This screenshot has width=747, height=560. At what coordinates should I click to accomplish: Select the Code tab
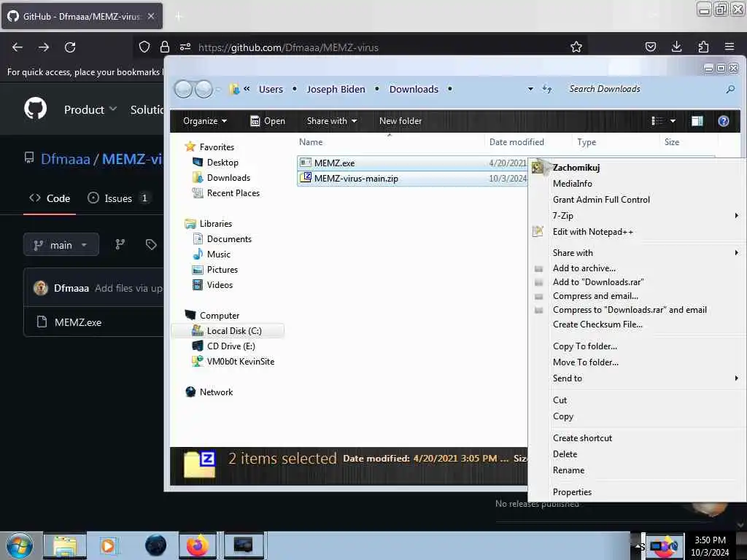50,198
